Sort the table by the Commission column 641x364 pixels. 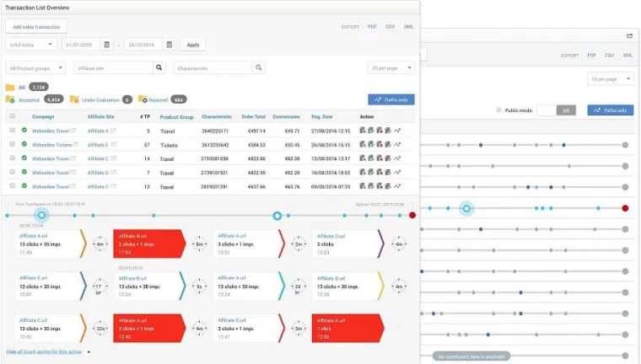pyautogui.click(x=286, y=117)
